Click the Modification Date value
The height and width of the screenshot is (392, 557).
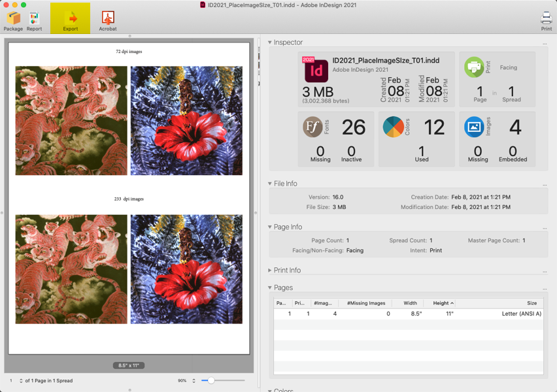[481, 207]
